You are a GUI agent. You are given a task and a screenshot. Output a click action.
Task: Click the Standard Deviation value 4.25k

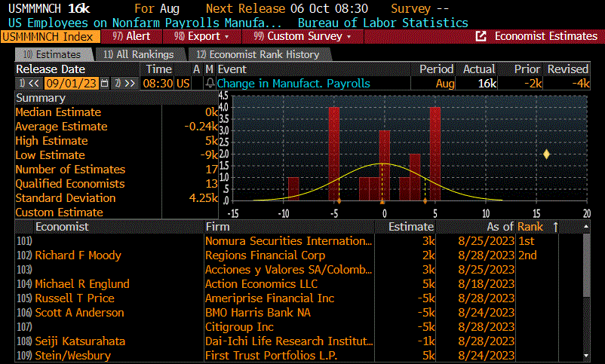(204, 197)
